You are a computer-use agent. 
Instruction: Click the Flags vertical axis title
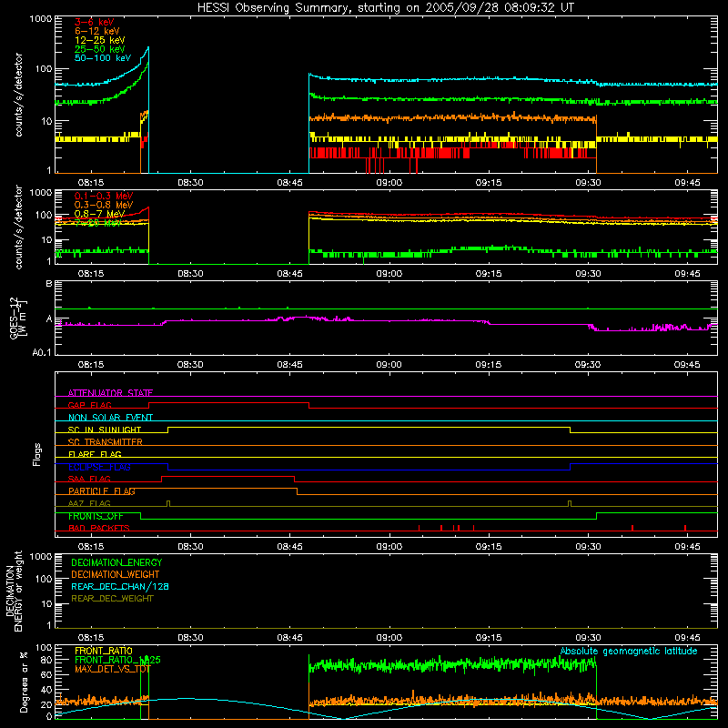coord(37,454)
